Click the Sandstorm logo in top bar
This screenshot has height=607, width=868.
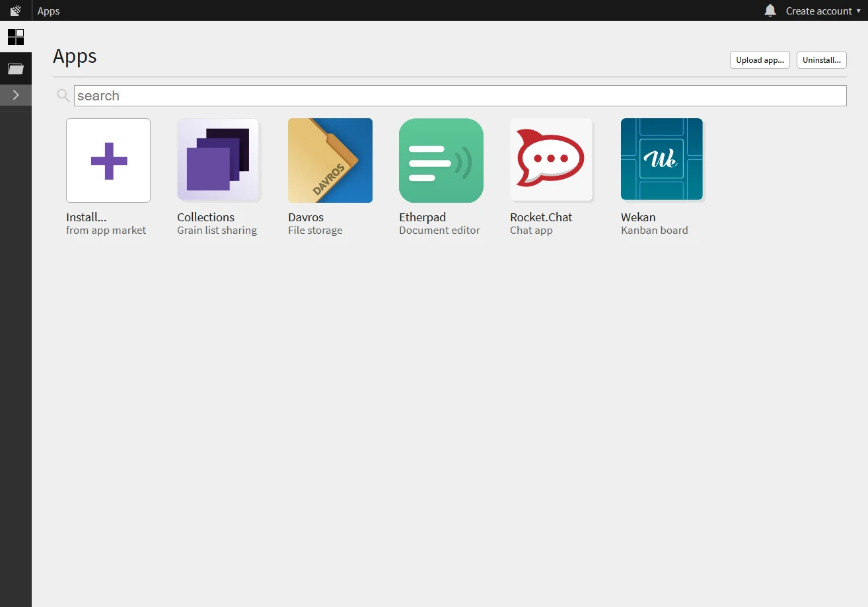(16, 11)
